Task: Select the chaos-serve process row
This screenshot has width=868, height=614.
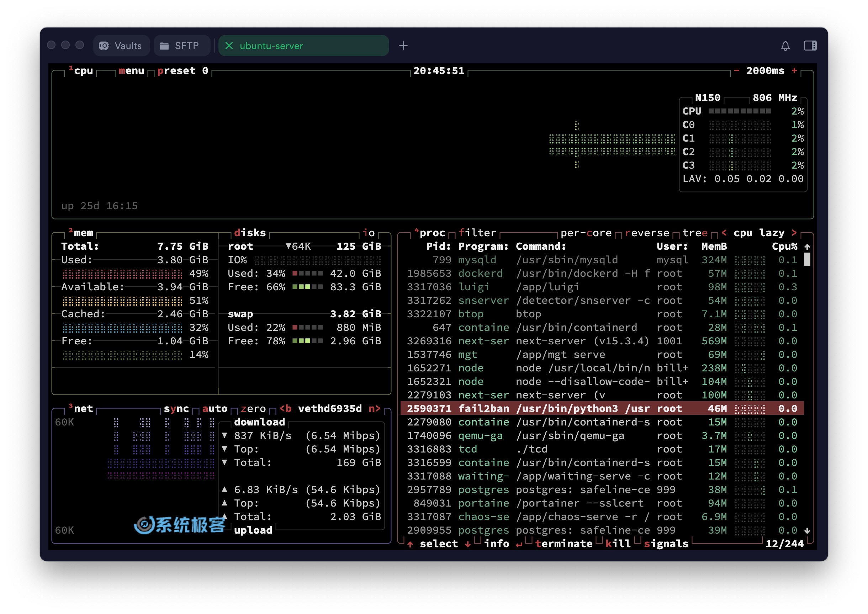Action: point(602,517)
